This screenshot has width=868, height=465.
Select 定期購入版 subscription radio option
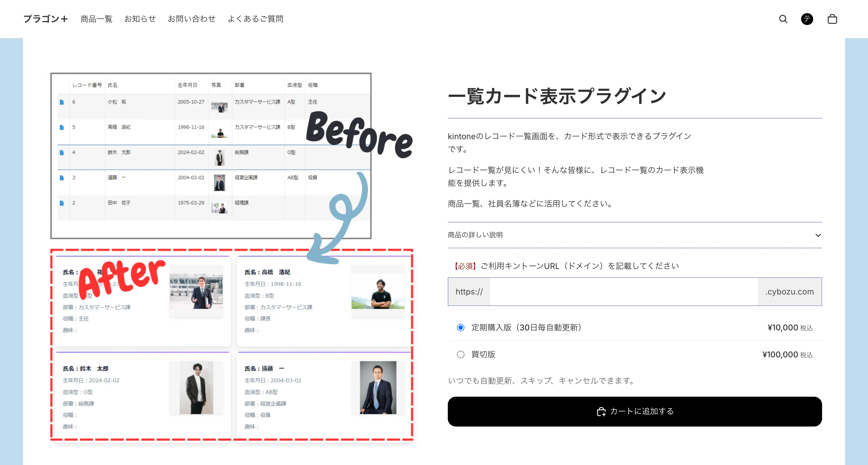point(461,328)
